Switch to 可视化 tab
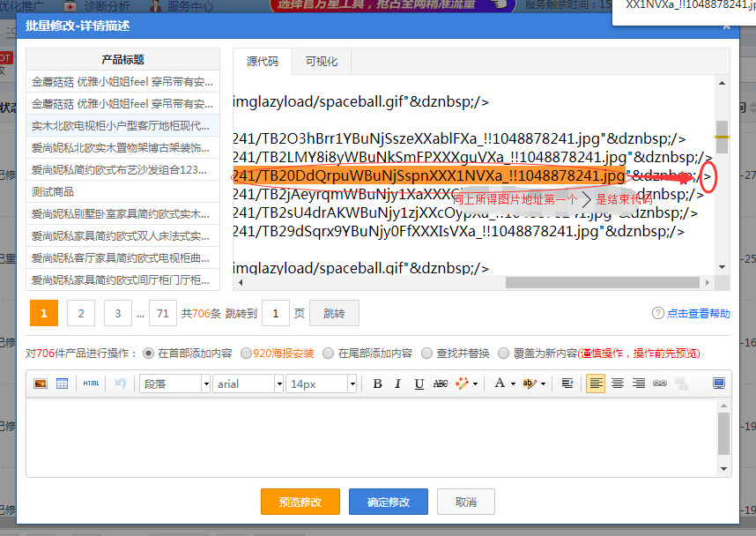Viewport: 756px width, 536px height. [x=322, y=62]
